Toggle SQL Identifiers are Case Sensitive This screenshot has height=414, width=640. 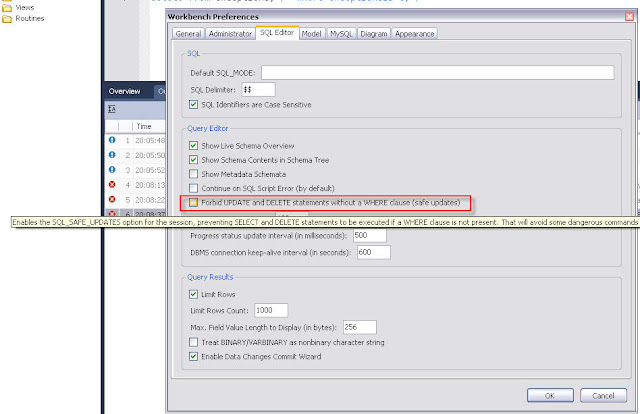point(193,105)
